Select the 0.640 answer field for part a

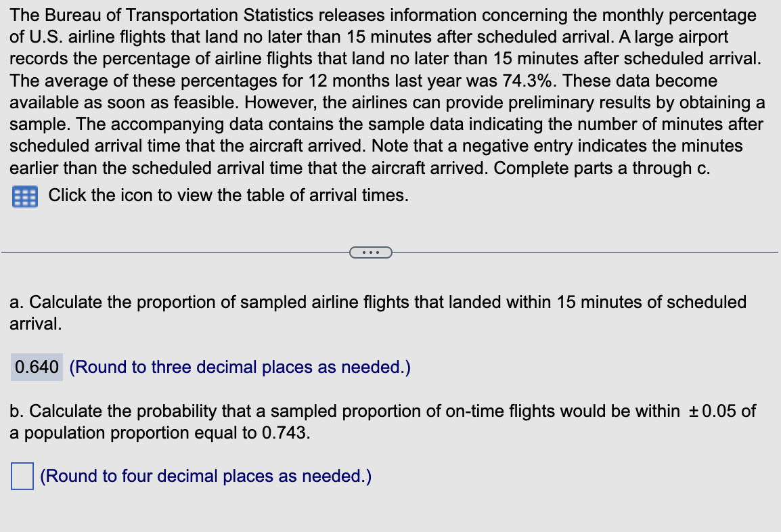click(37, 367)
